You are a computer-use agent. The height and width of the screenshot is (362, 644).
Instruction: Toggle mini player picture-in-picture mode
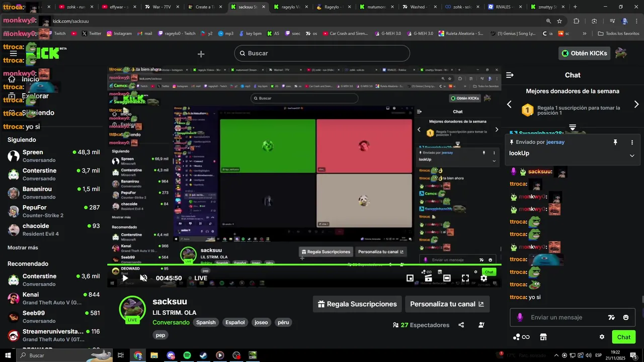[410, 278]
